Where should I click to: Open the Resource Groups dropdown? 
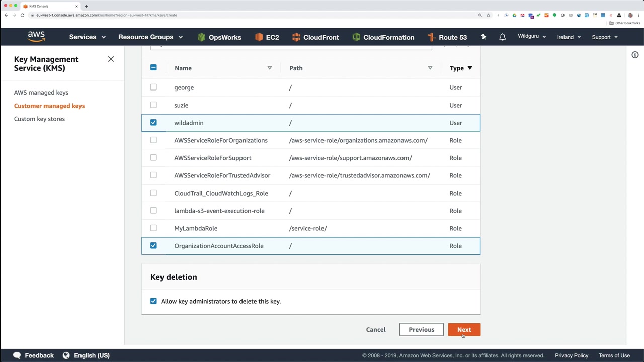[150, 37]
